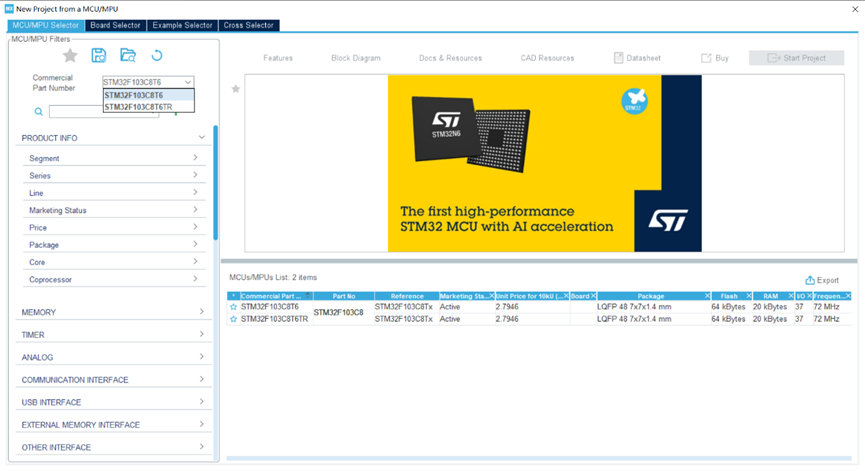Click the filter panel vertical scrollbar

(216, 182)
